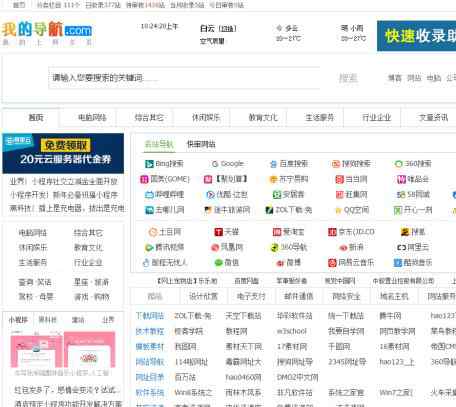
Task: Open the 生活服务 main navigation tab
Action: [320, 118]
